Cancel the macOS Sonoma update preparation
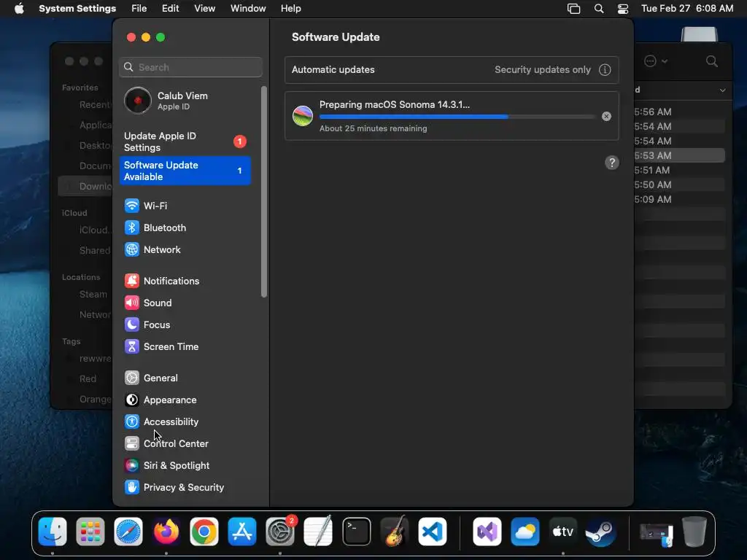The height and width of the screenshot is (560, 747). pyautogui.click(x=606, y=116)
